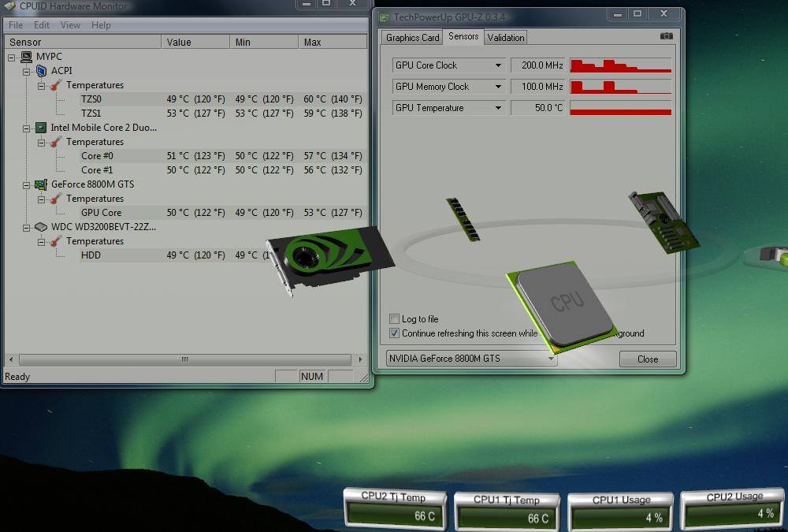
Task: Collapse the Intel Mobile Core 2 Duo node
Action: (x=27, y=128)
